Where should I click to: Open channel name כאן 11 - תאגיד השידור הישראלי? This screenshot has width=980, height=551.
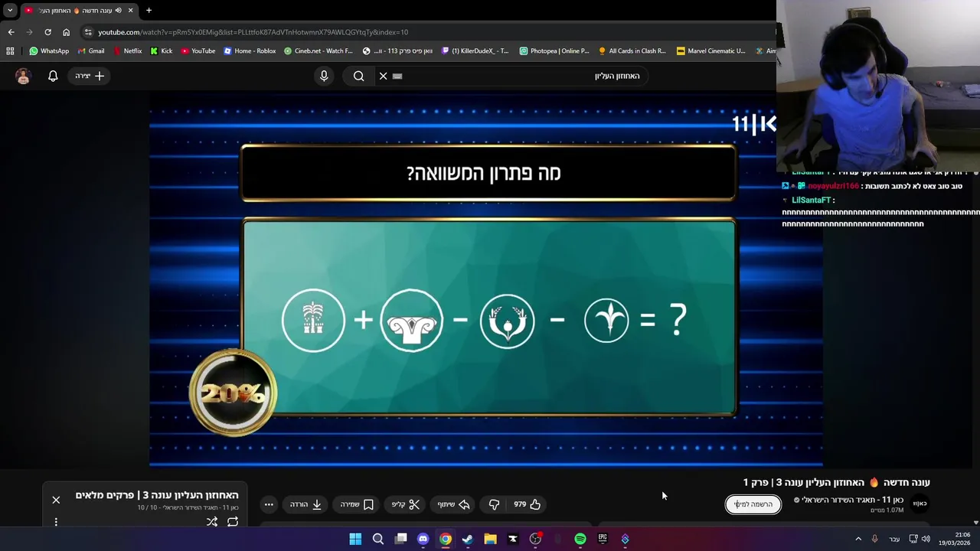(x=852, y=500)
